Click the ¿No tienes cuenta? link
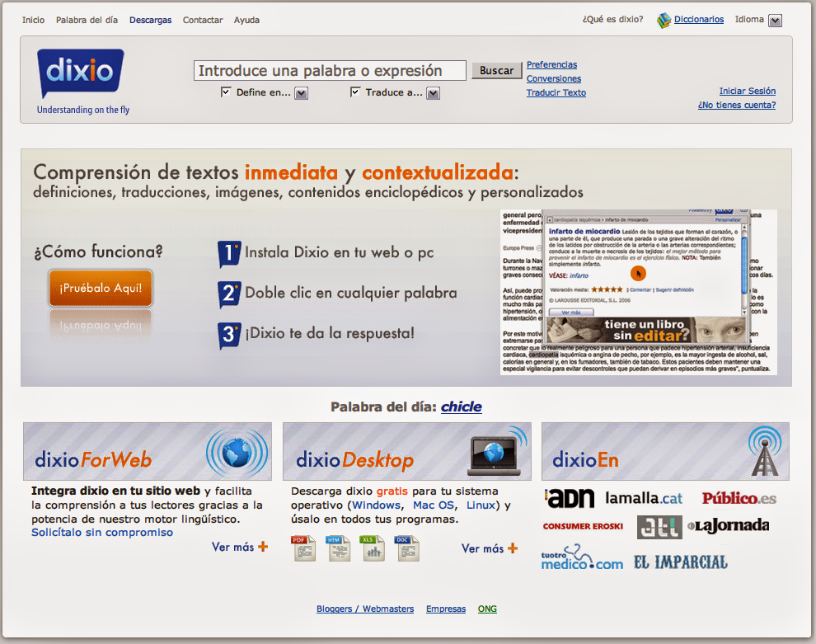The height and width of the screenshot is (644, 816). point(737,106)
